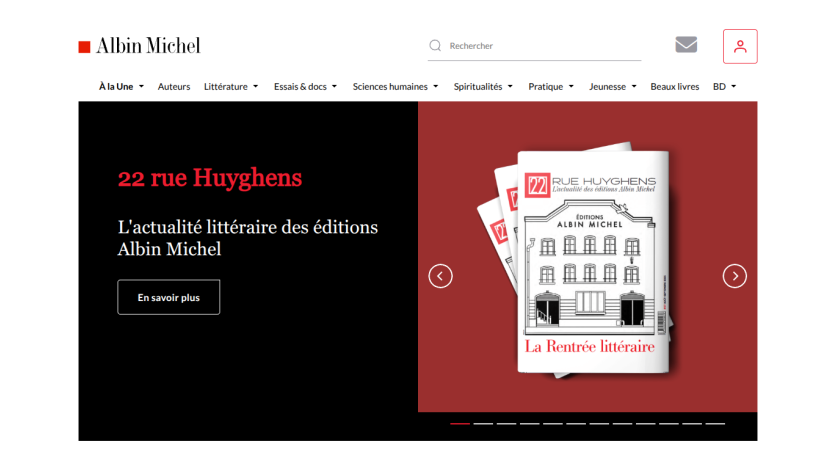Viewport: 835px width, 469px height.
Task: Open the user account icon
Action: coord(740,46)
